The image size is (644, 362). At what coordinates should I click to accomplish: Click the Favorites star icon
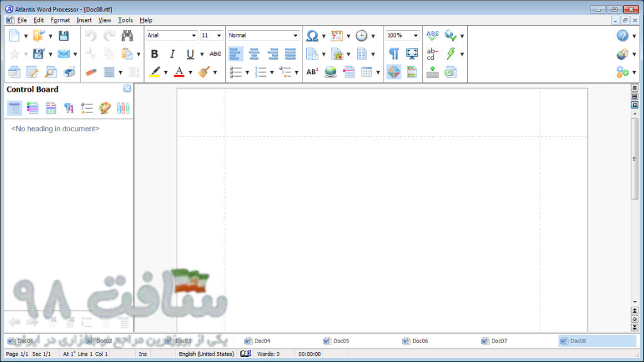tap(14, 54)
